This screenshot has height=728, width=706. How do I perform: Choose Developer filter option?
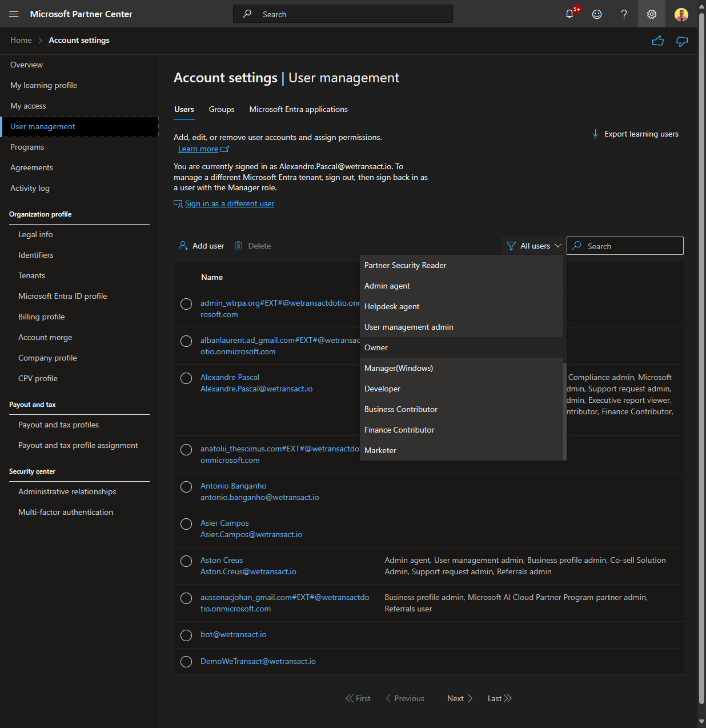click(x=462, y=389)
